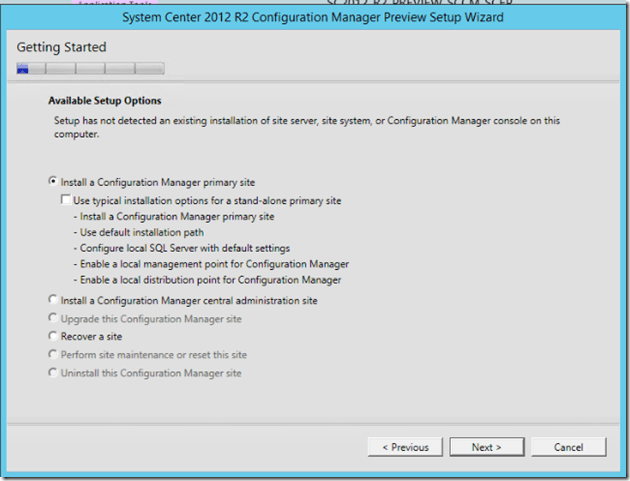
Task: Choose Perform site maintenance or reset this site
Action: [53, 354]
